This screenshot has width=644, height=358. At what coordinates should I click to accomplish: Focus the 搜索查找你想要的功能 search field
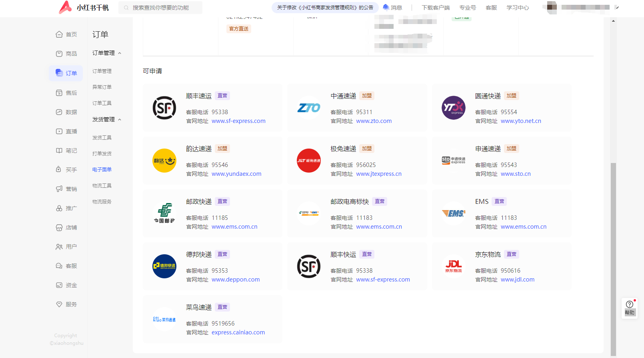(x=160, y=8)
